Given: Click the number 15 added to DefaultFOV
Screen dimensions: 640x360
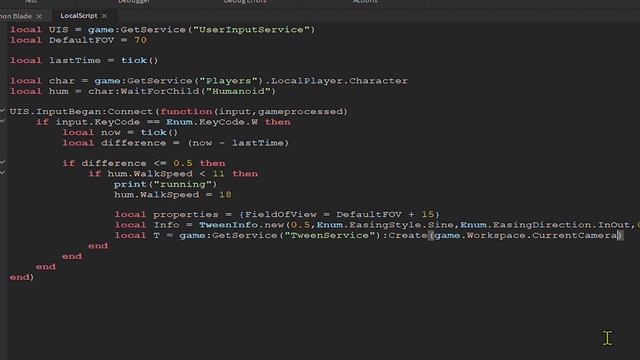Looking at the screenshot, I should coord(428,214).
